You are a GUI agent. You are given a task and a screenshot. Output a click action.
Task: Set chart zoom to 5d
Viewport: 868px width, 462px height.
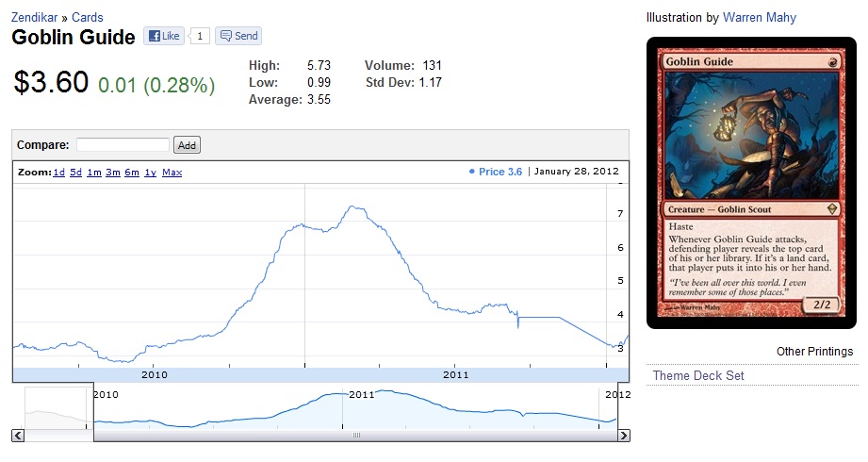pyautogui.click(x=75, y=173)
